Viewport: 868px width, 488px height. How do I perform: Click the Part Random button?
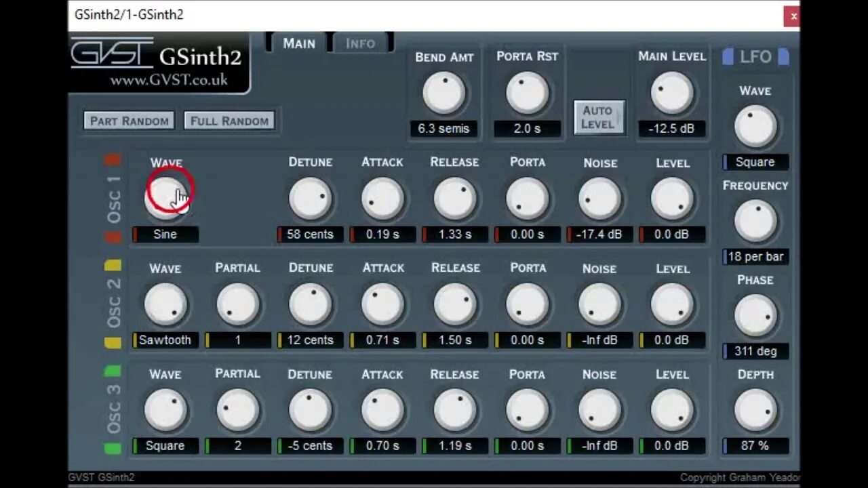tap(130, 121)
